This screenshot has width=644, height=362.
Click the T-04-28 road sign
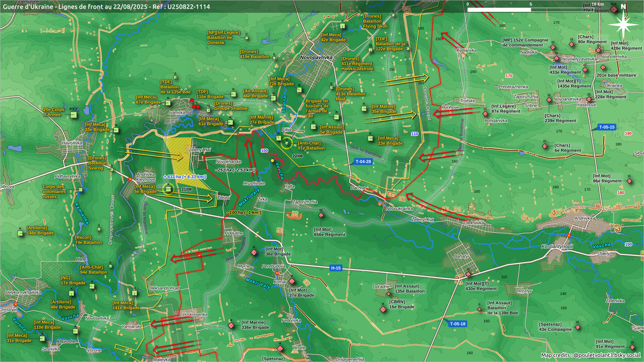[x=363, y=162]
